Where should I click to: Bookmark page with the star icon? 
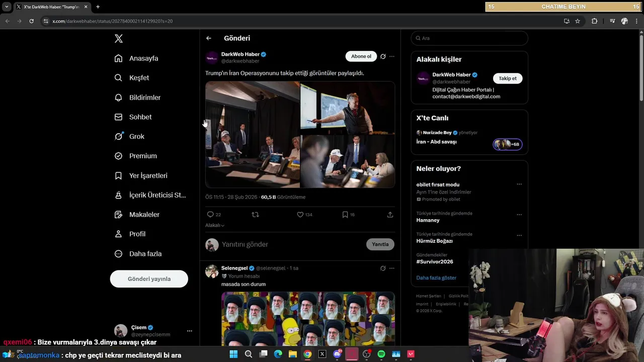(578, 21)
